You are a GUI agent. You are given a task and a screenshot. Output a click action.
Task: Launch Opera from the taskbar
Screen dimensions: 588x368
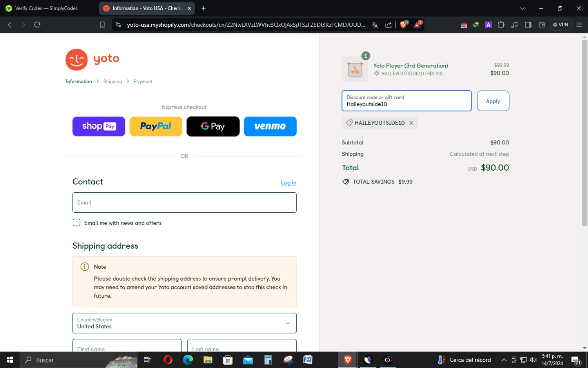pyautogui.click(x=168, y=360)
